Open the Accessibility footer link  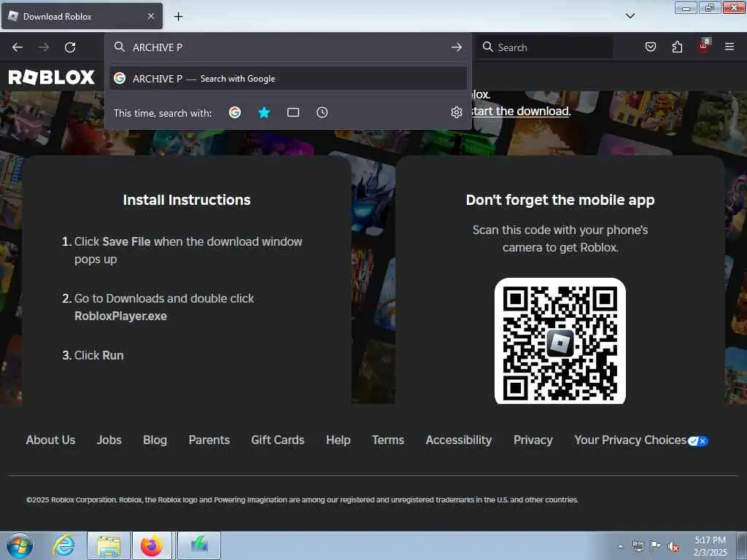coord(459,440)
